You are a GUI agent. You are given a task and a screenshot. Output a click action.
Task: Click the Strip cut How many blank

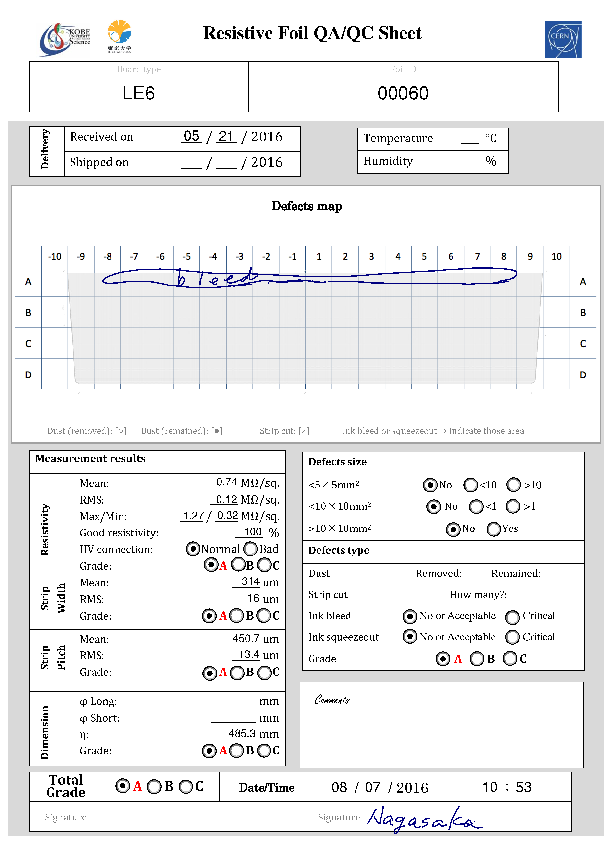pyautogui.click(x=517, y=595)
